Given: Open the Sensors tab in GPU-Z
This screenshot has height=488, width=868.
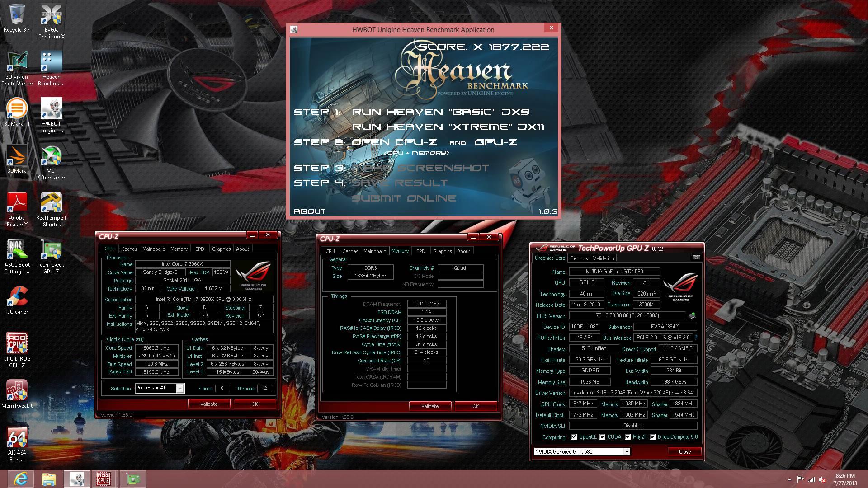Looking at the screenshot, I should (579, 258).
